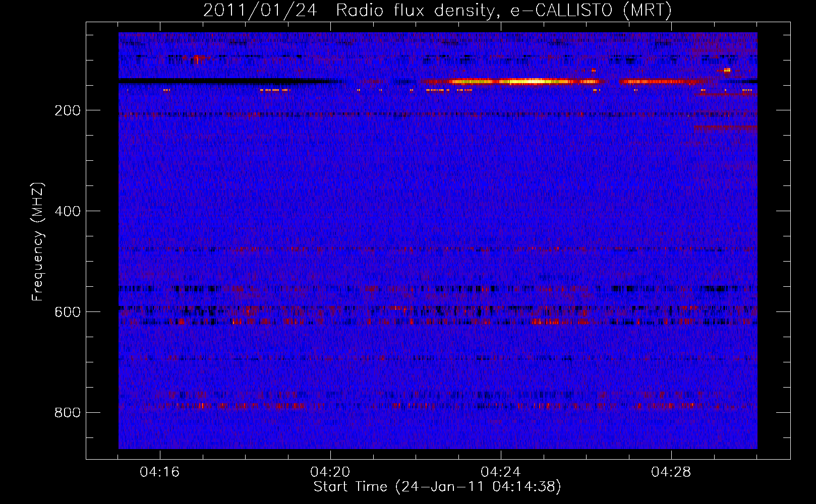
Task: Click the '04:24' time tick label
Action: (501, 472)
